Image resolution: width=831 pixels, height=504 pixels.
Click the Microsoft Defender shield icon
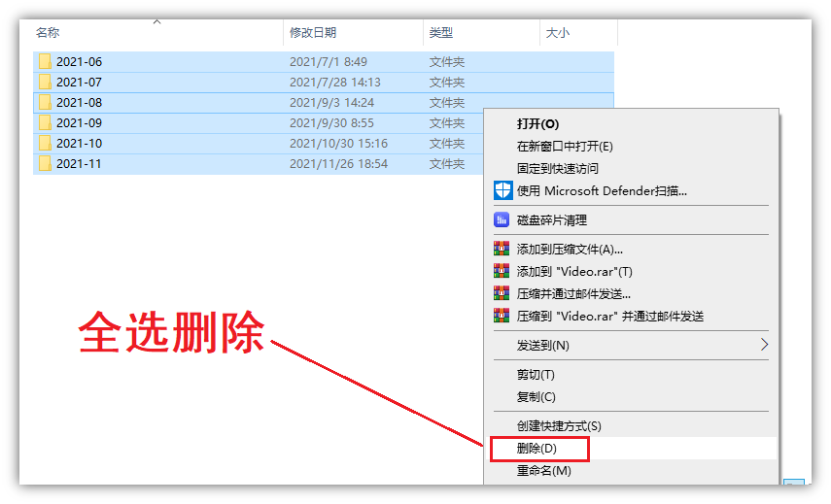[x=502, y=190]
